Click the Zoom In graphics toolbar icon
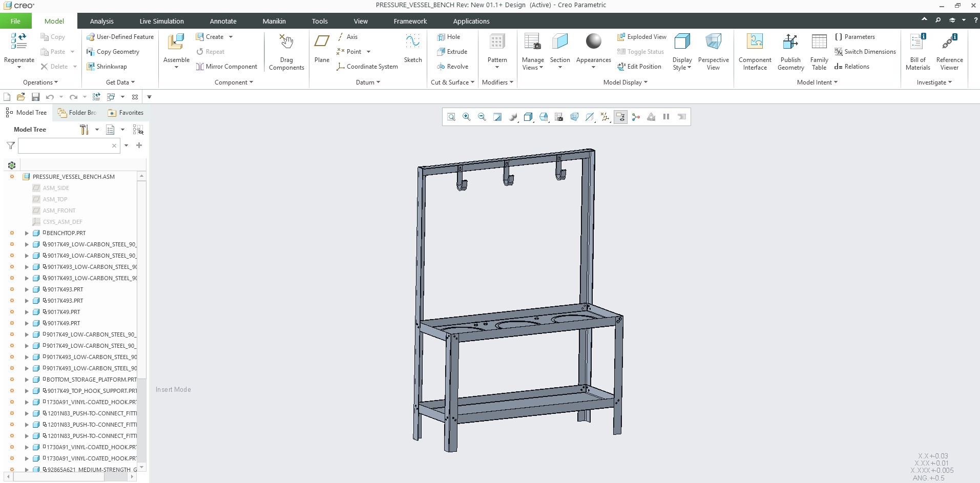 click(466, 117)
